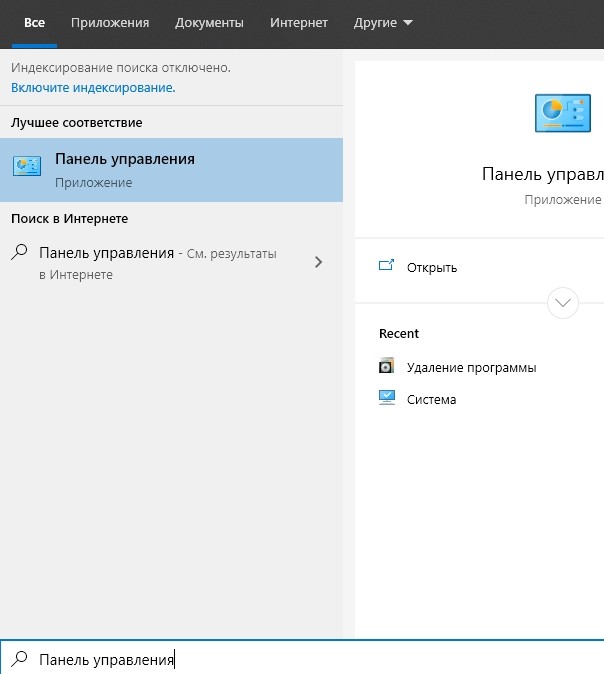Click the Удаление программы disc icon
Image resolution: width=604 pixels, height=674 pixels.
(x=386, y=365)
